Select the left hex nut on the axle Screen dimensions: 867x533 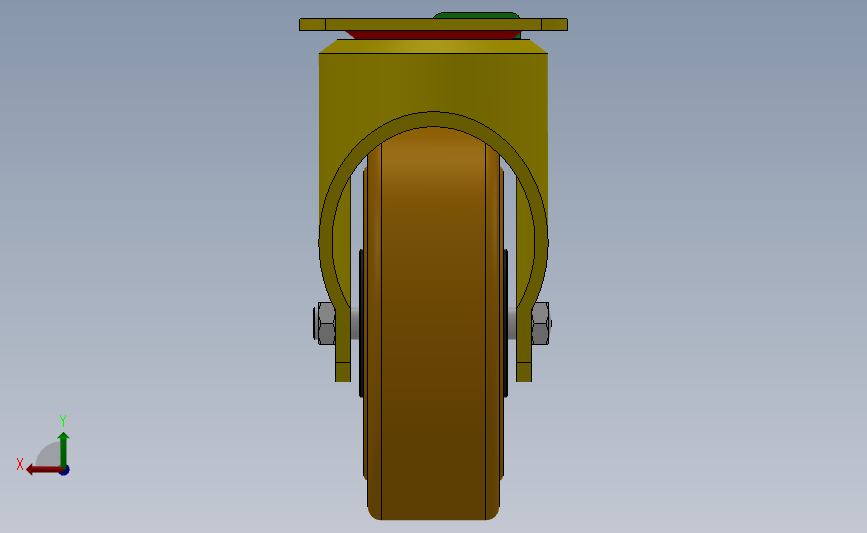[326, 323]
